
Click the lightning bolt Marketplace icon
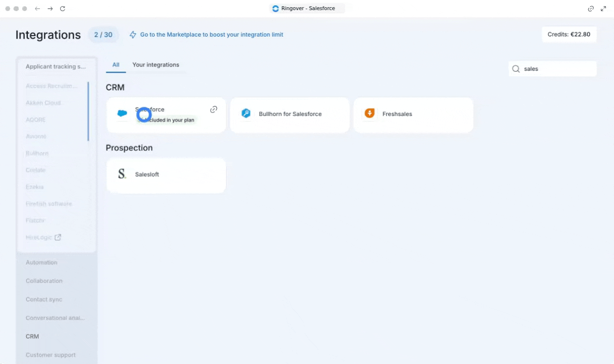coord(133,35)
